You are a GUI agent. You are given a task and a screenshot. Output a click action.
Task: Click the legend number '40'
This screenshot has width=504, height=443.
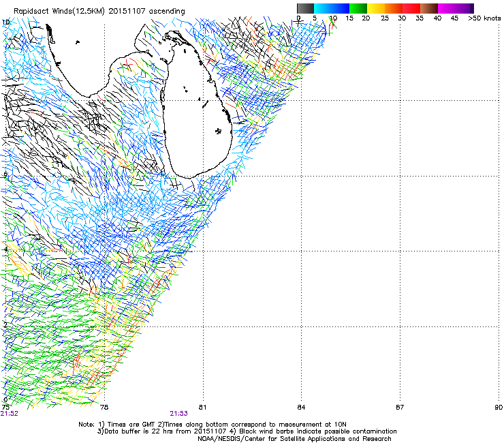tap(437, 18)
